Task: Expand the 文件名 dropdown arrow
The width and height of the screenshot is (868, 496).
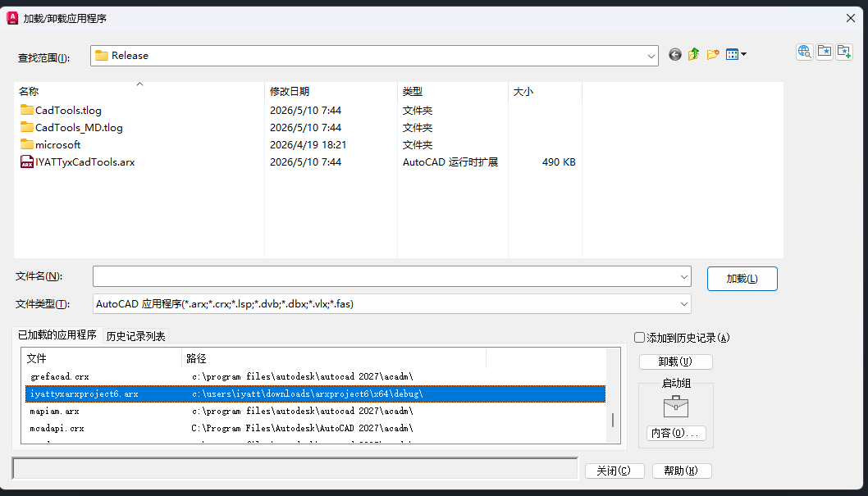Action: tap(684, 276)
